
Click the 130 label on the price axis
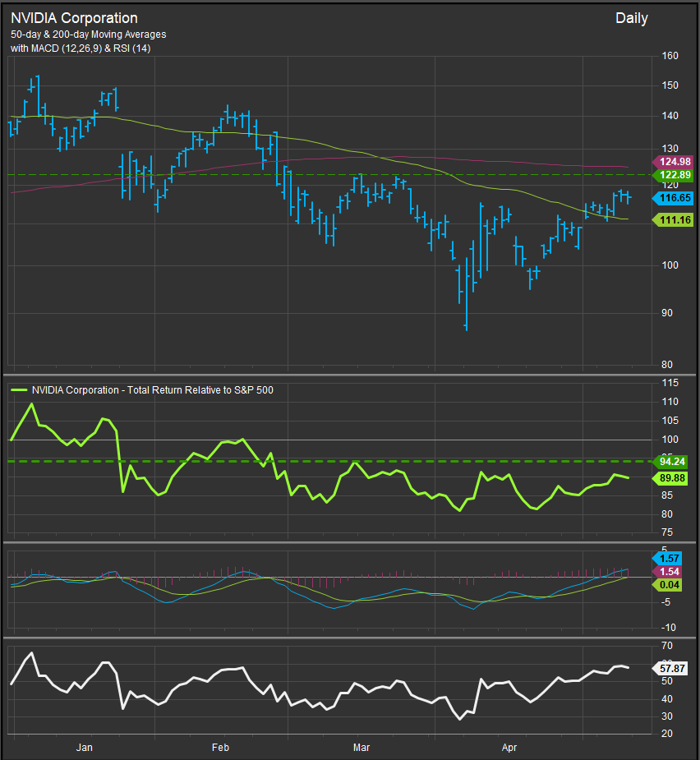[x=670, y=149]
